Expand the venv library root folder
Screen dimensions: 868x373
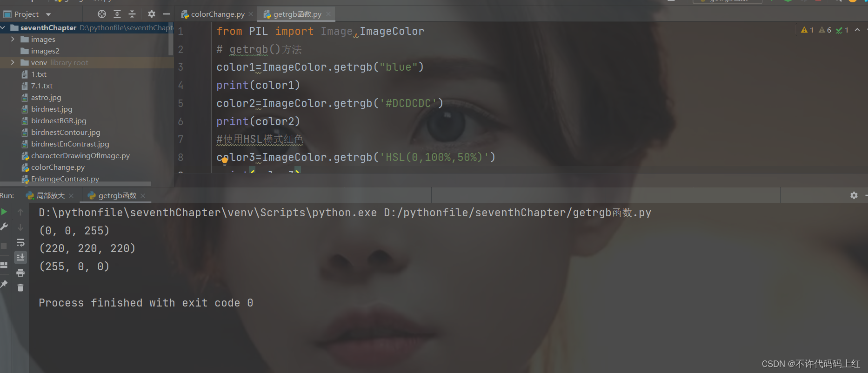tap(13, 62)
